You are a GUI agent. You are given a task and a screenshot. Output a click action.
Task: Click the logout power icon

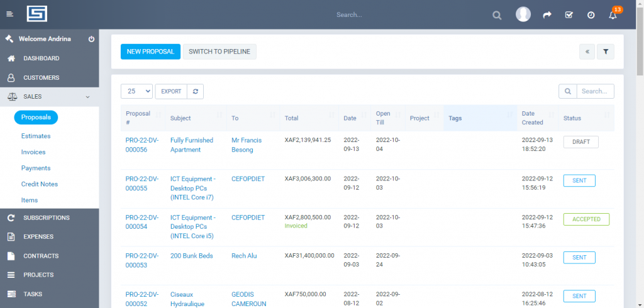[91, 39]
